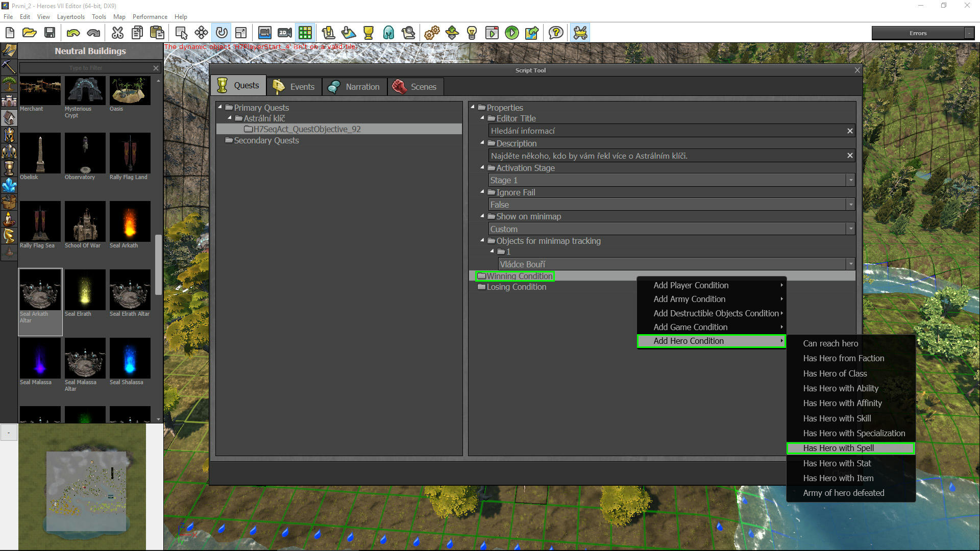
Task: Switch to 2D camera view
Action: 285,33
